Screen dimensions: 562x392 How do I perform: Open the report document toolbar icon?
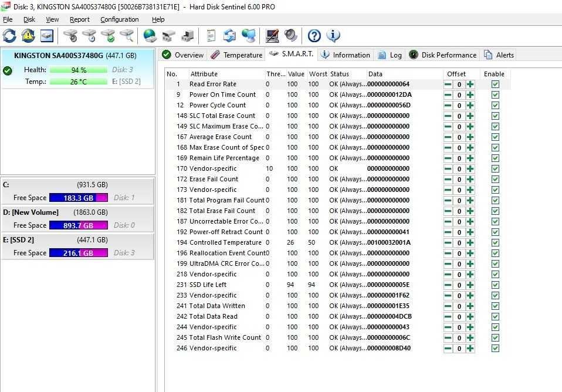click(x=211, y=36)
